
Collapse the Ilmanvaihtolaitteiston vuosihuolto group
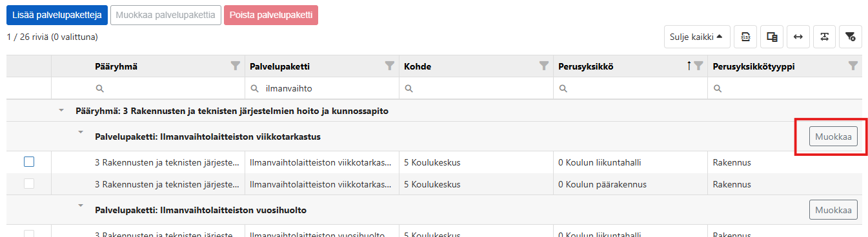[81, 206]
